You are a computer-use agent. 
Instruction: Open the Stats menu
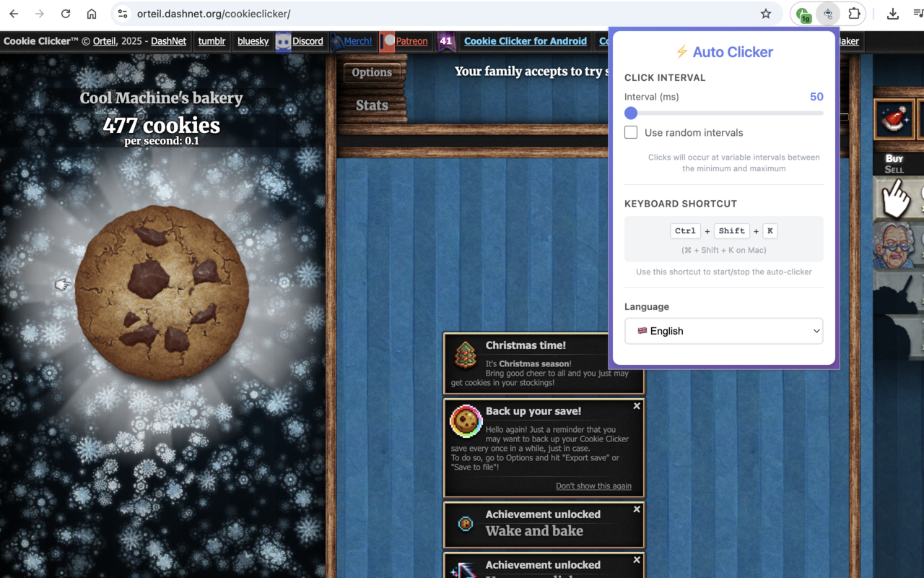click(x=372, y=105)
